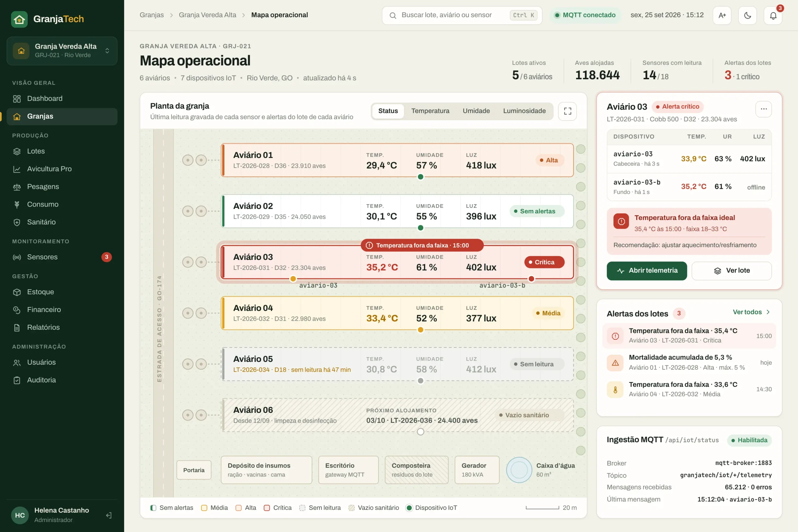Focus the search lote, aviário ou sensor field
The image size is (798, 532).
click(x=462, y=15)
